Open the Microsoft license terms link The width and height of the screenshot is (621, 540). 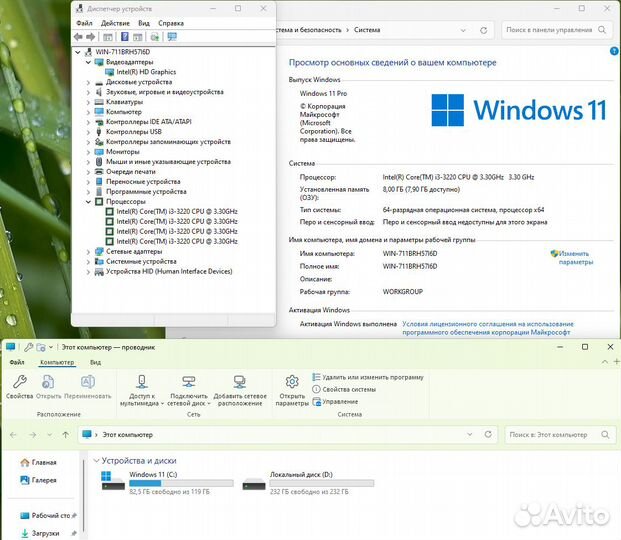click(488, 328)
